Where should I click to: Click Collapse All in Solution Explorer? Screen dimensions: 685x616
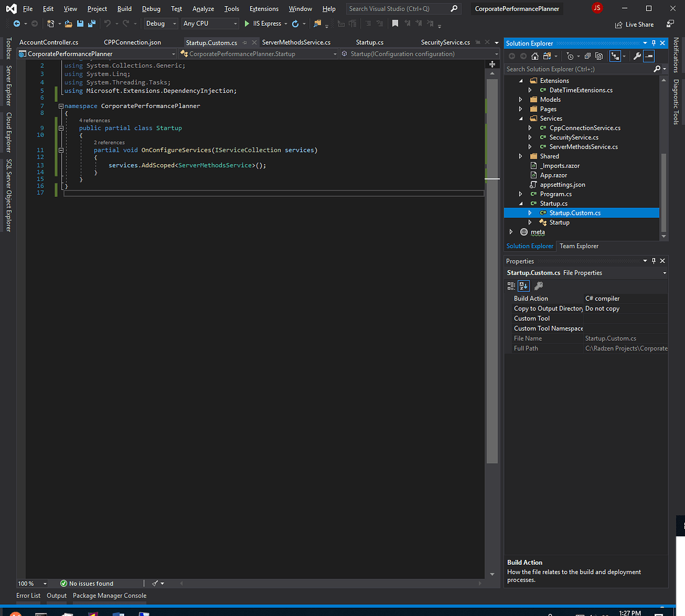click(587, 56)
